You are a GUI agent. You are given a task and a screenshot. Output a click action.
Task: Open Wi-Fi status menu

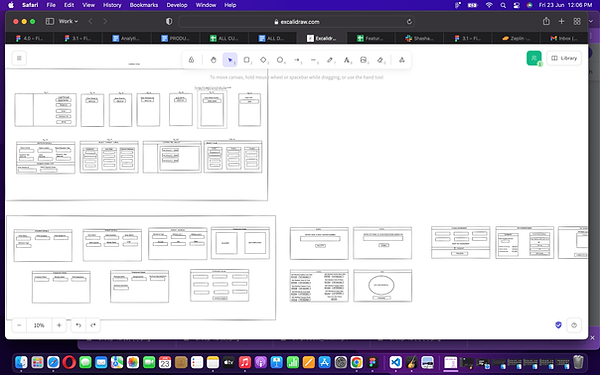pyautogui.click(x=489, y=5)
